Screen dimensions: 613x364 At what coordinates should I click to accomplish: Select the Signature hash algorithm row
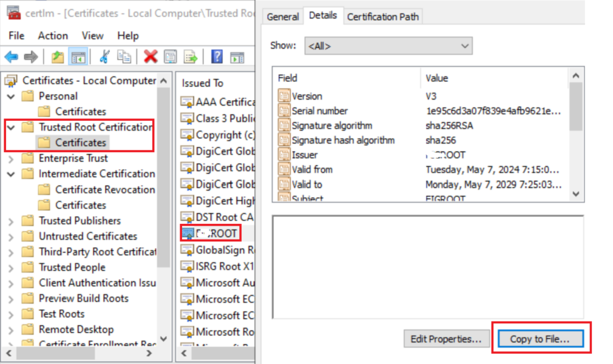[421, 140]
